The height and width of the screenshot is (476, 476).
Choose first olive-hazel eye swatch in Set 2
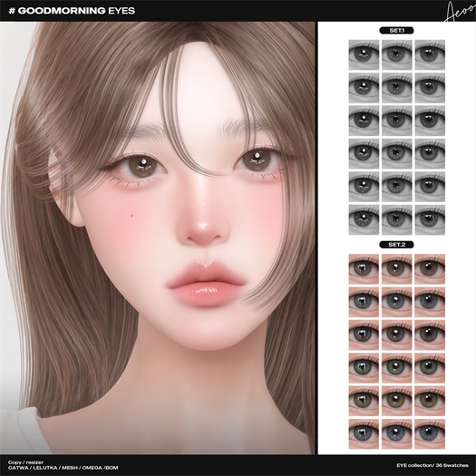coord(364,401)
